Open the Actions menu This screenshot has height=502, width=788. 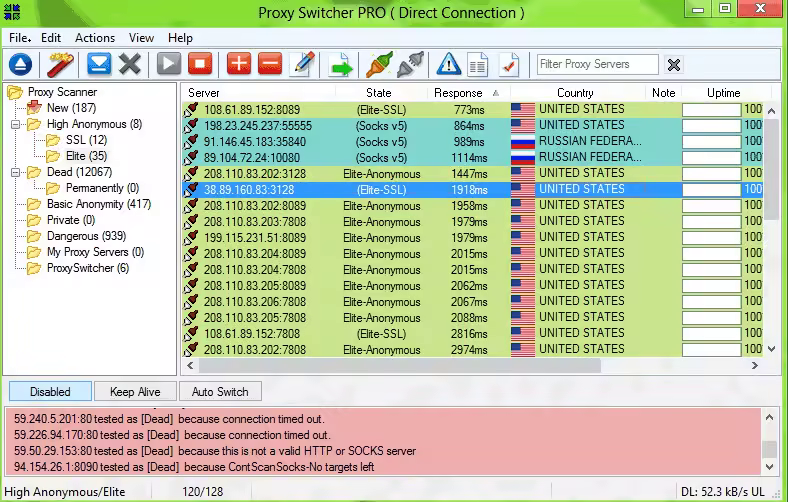pyautogui.click(x=95, y=38)
